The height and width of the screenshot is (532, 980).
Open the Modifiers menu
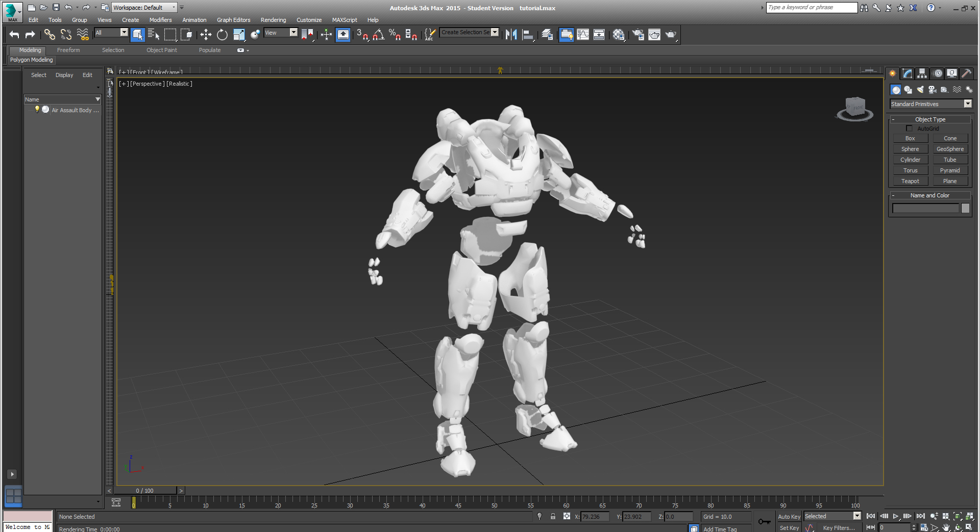pos(160,20)
